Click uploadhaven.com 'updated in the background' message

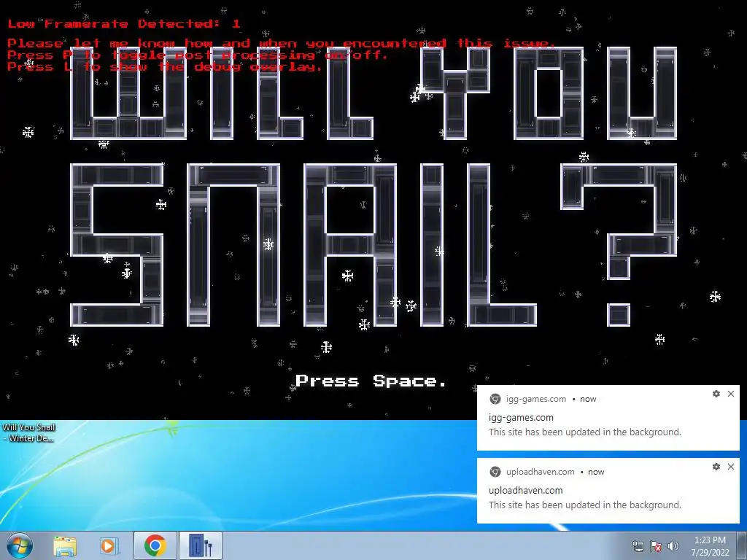[585, 505]
